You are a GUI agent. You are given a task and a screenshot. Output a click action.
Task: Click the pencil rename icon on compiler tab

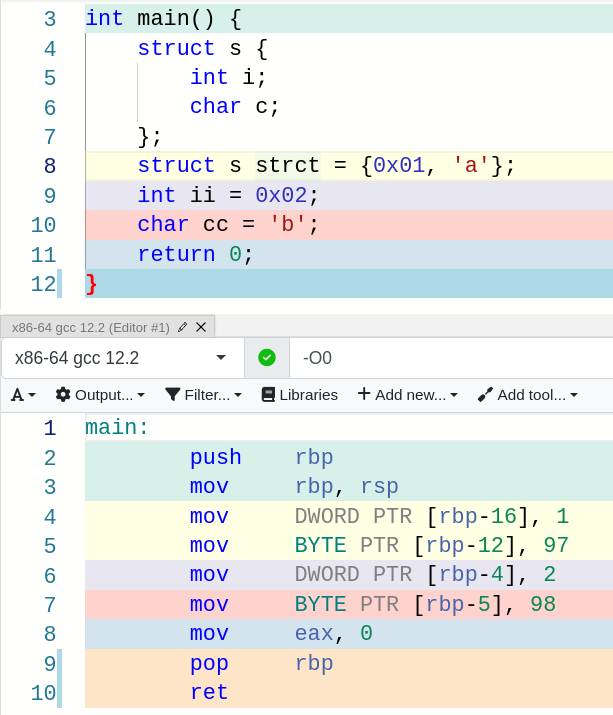tap(182, 327)
